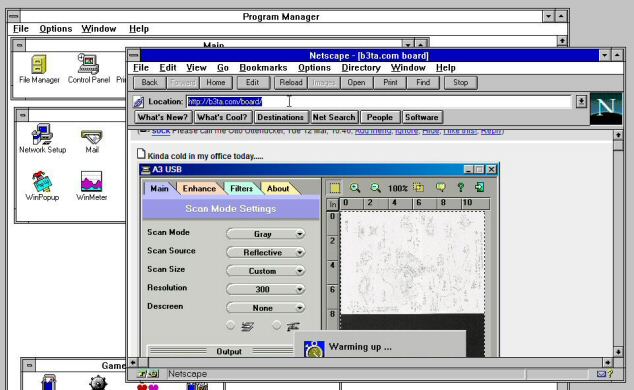The height and width of the screenshot is (390, 634).
Task: Open the File Manager icon
Action: 39,69
